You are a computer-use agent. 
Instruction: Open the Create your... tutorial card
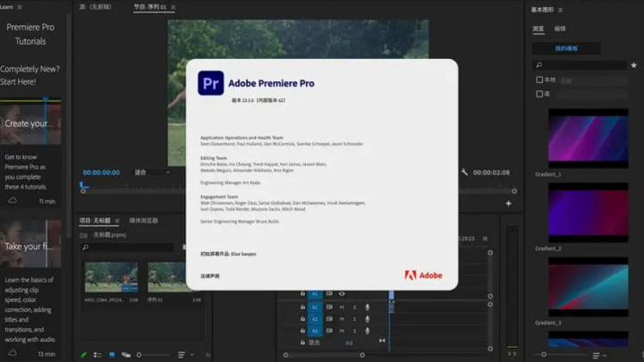(x=30, y=123)
